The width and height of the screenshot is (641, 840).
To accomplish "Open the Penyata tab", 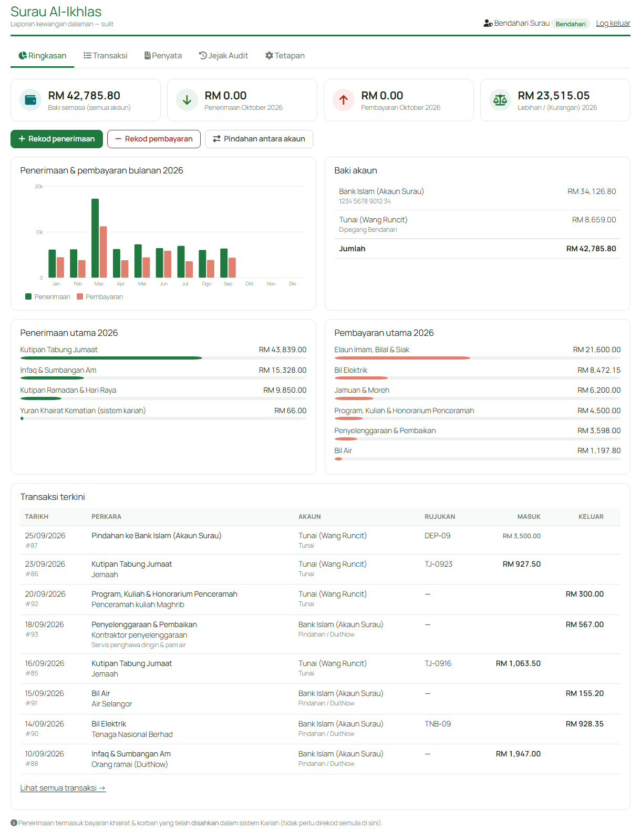I will point(163,56).
